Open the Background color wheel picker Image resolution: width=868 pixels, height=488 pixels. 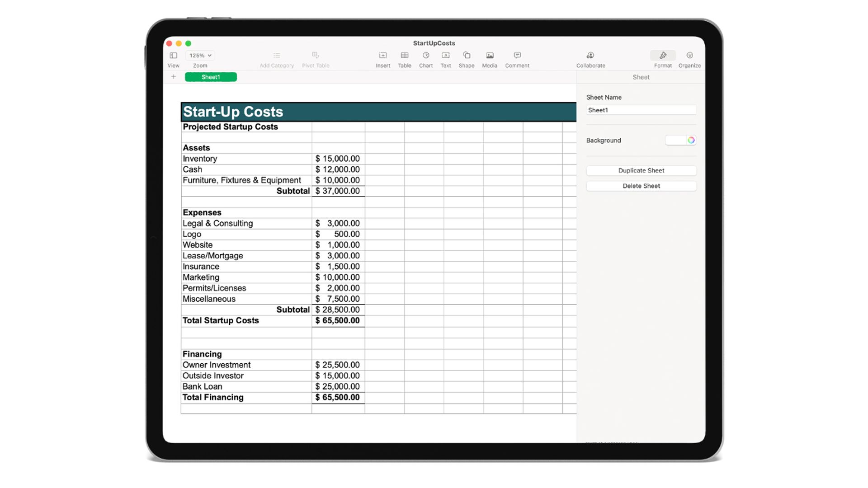click(x=691, y=141)
